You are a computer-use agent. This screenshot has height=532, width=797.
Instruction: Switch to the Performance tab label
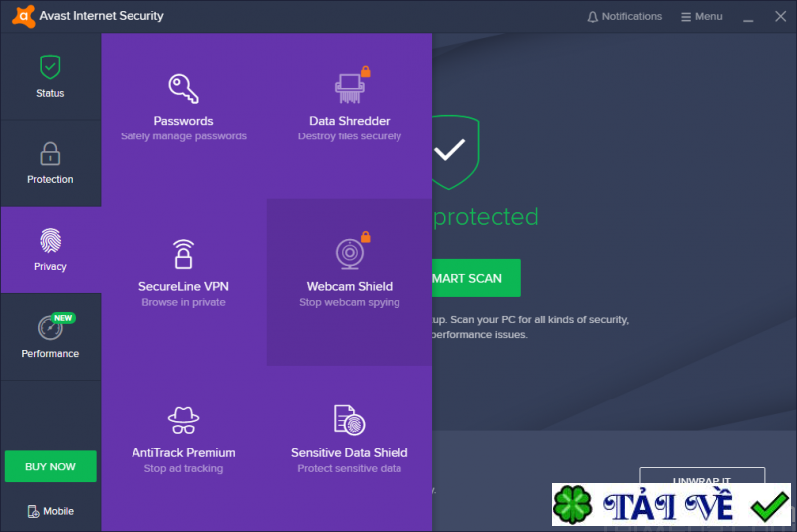(x=50, y=353)
